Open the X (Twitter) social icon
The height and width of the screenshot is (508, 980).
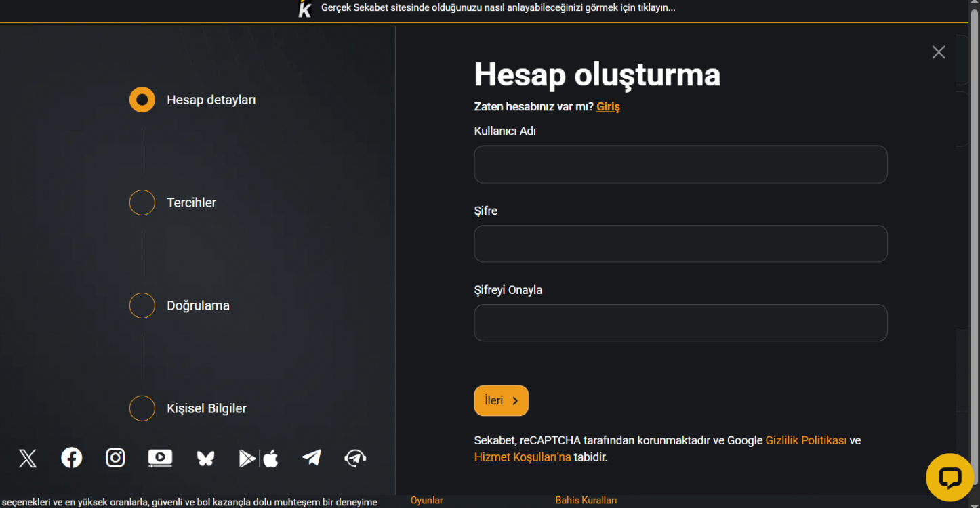pyautogui.click(x=28, y=459)
